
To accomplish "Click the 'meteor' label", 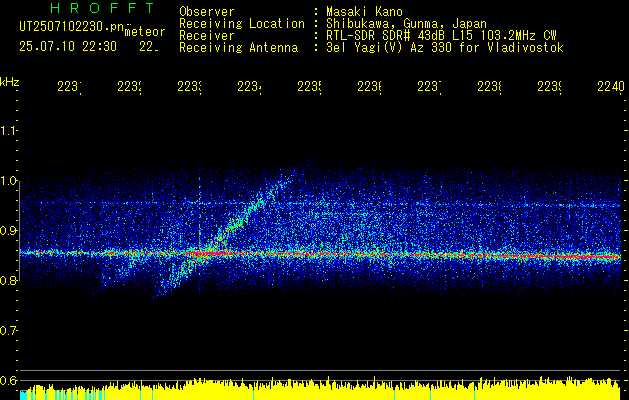I will click(145, 32).
